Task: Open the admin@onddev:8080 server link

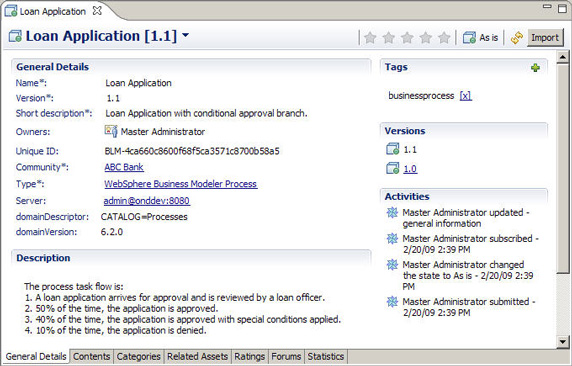Action: coord(147,201)
